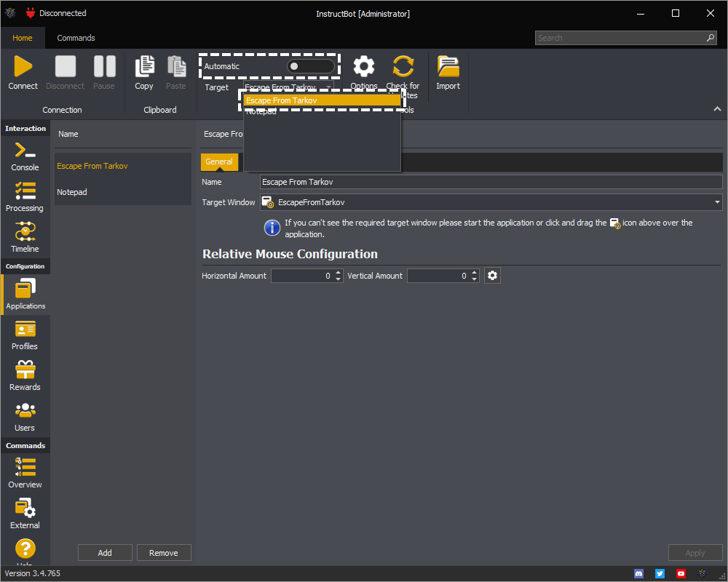The height and width of the screenshot is (582, 728).
Task: Open the Rewards section
Action: tap(25, 376)
